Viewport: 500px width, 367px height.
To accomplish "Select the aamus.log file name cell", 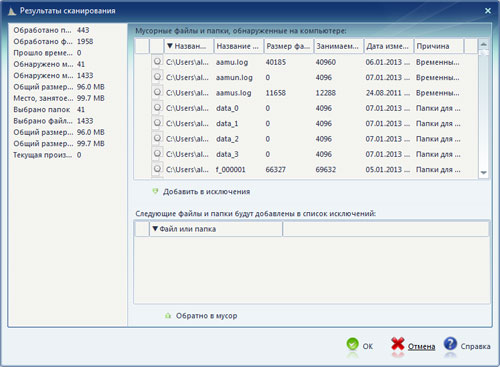I will click(x=233, y=93).
